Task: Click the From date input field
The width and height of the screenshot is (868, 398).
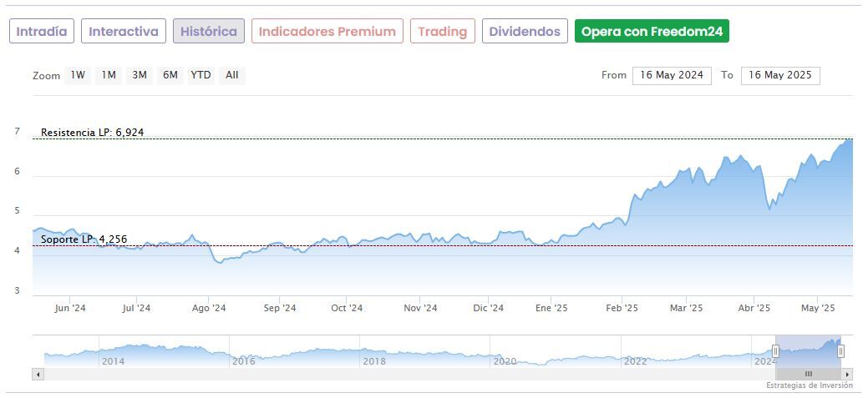Action: pos(672,75)
